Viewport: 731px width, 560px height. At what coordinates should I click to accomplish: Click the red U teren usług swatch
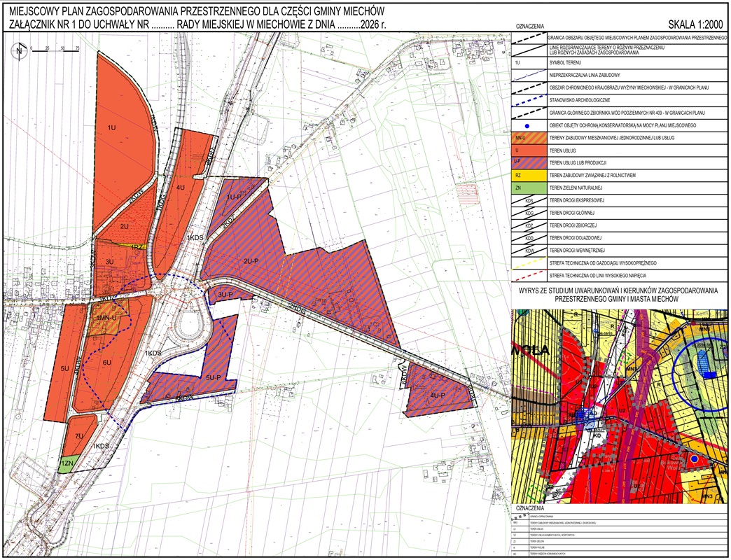529,150
